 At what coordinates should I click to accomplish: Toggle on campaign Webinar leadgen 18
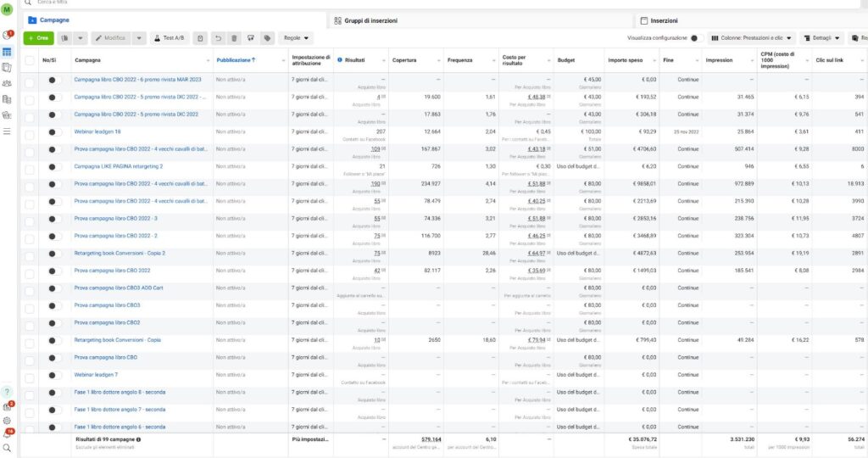tap(54, 132)
